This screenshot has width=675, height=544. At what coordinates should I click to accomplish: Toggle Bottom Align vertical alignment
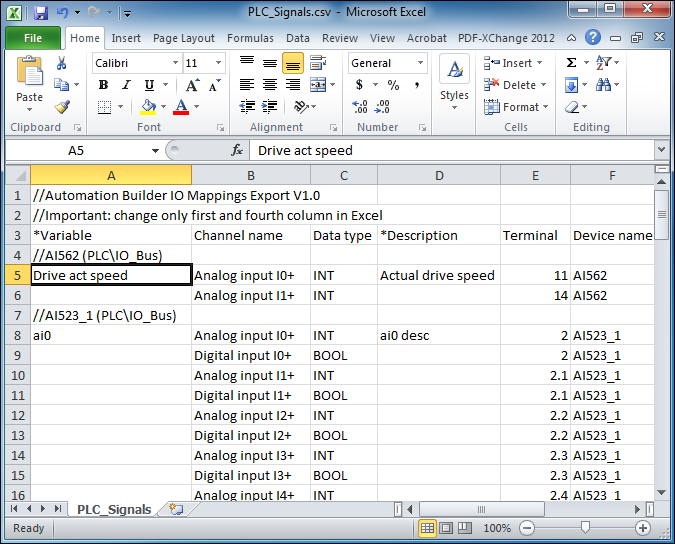(x=293, y=64)
